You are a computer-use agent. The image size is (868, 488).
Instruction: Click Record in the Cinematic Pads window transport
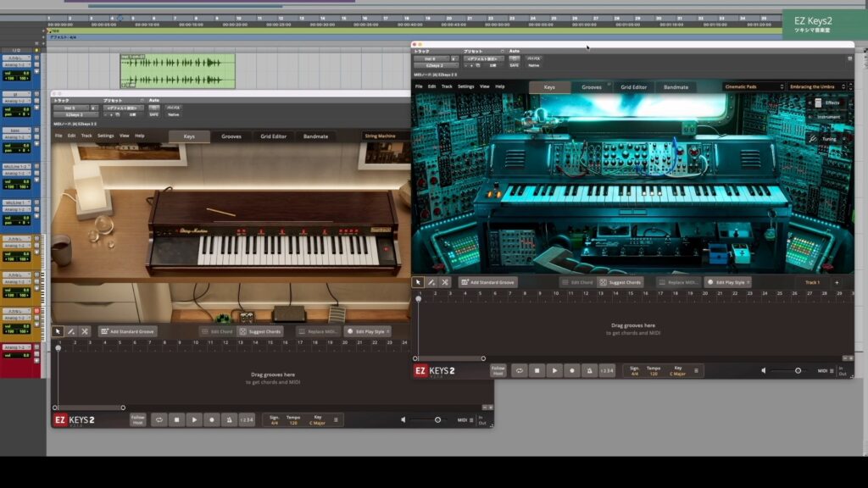coord(572,370)
